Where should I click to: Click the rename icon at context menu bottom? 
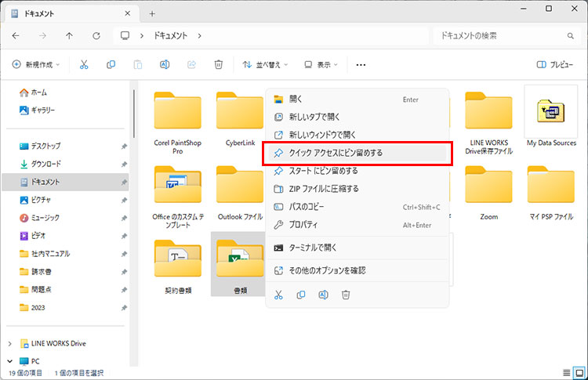point(323,295)
